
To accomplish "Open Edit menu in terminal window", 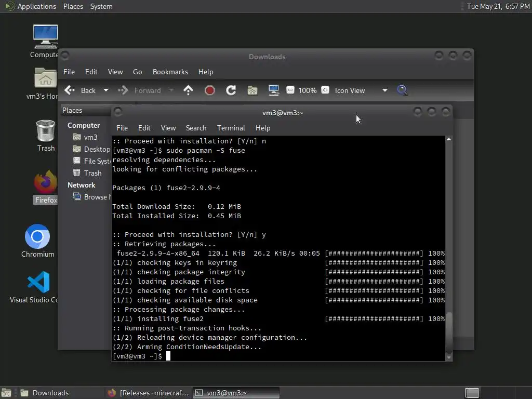I will 144,128.
